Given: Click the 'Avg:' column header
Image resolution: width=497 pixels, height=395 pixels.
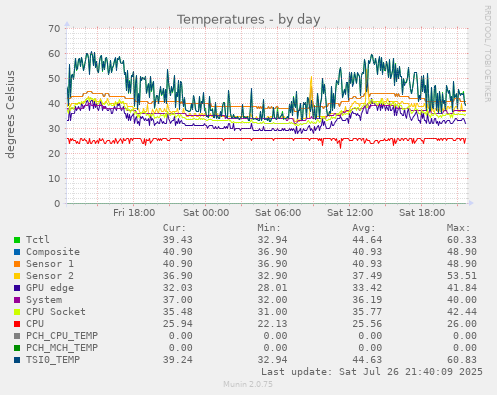Looking at the screenshot, I should 364,228.
